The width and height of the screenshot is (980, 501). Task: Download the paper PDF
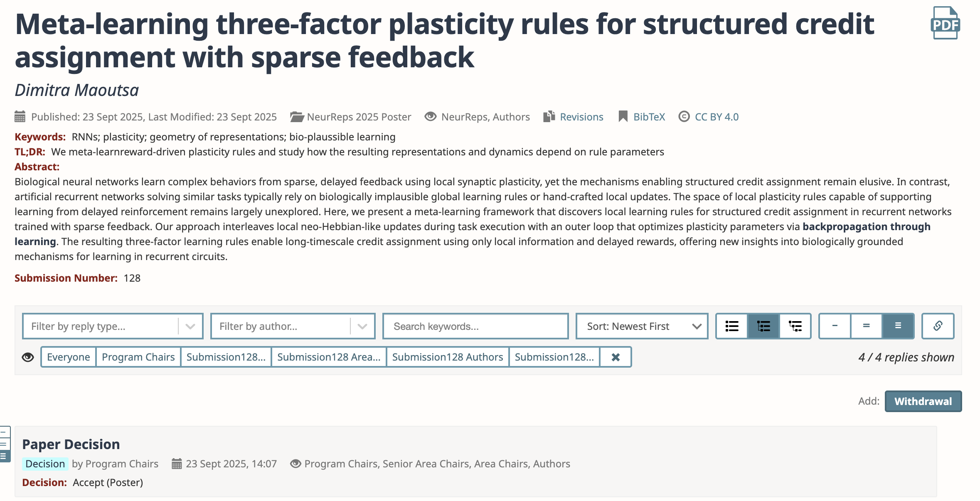[945, 23]
